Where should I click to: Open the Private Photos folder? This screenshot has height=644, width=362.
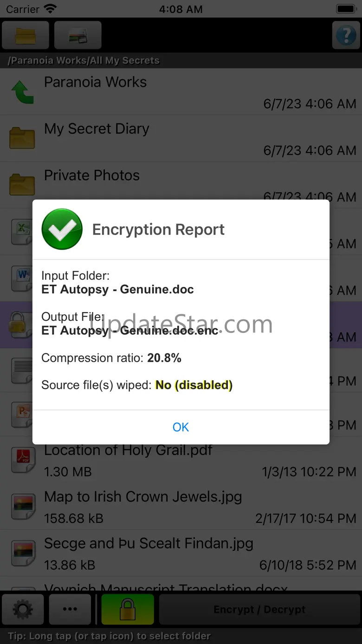tap(92, 176)
